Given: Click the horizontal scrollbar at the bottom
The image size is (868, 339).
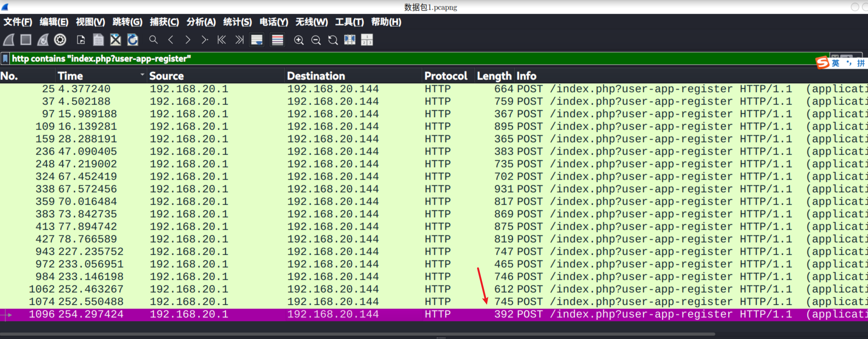Looking at the screenshot, I should click(357, 334).
